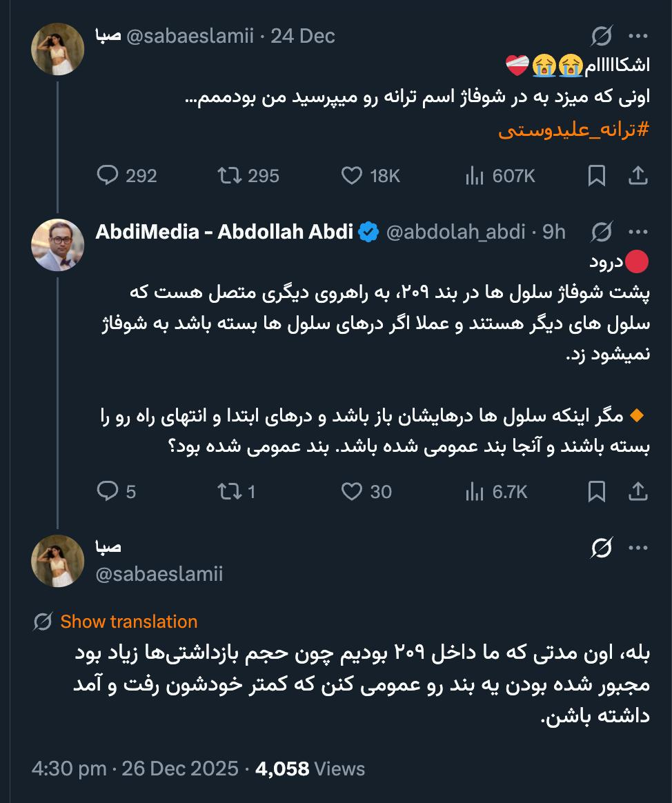Viewport: 672px width, 803px height.
Task: Click @abdolah_abdi's username
Action: pyautogui.click(x=455, y=233)
